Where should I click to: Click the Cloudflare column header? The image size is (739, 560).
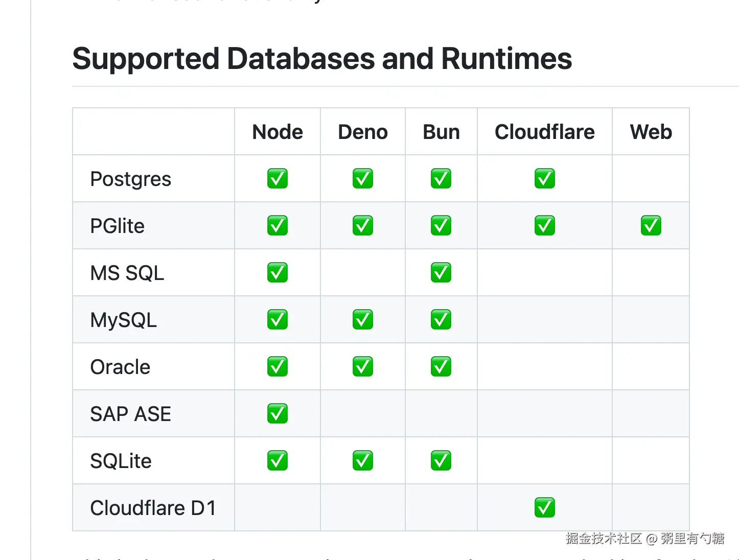coord(545,132)
